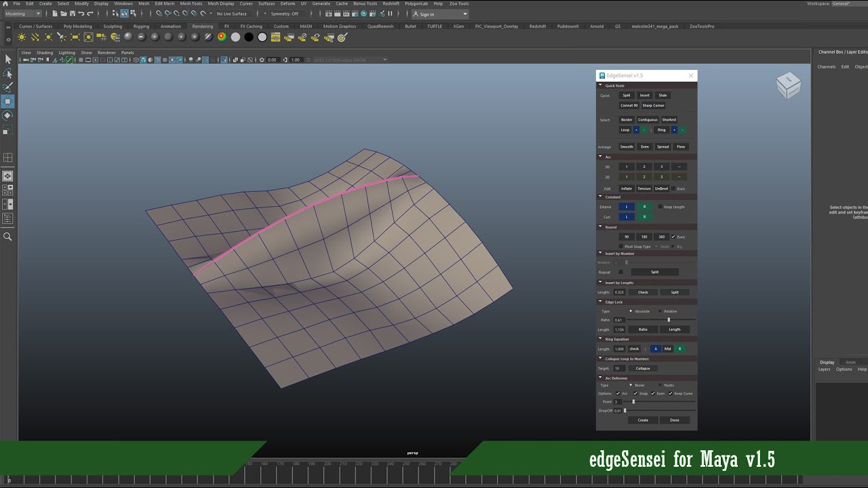Assign the black surface shader from shelf
Screen dimensions: 868x488
point(249,37)
